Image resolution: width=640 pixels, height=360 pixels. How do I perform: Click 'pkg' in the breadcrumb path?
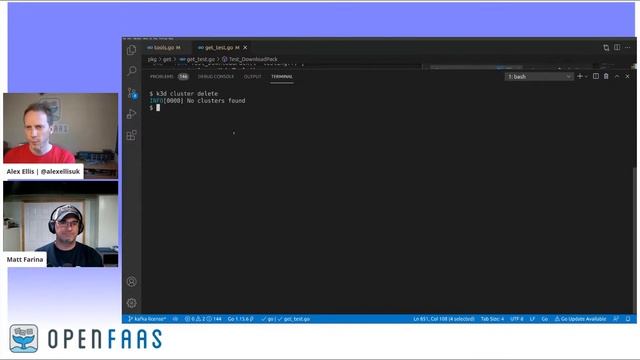coord(152,60)
